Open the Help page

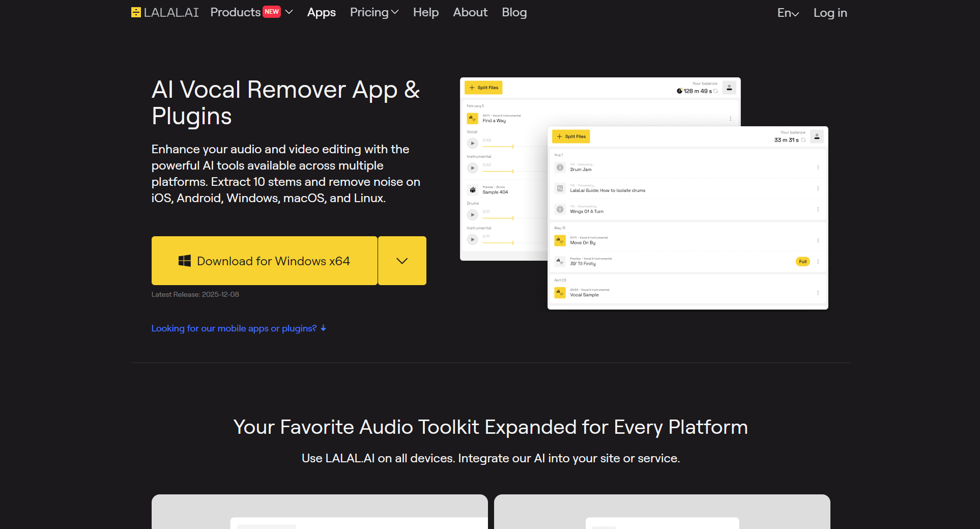(425, 12)
